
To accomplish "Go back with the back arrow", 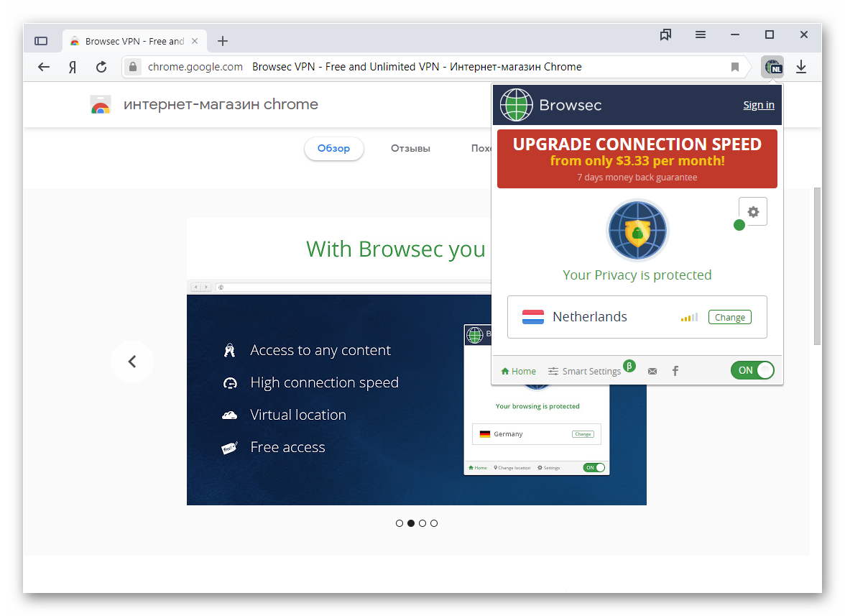I will (44, 67).
